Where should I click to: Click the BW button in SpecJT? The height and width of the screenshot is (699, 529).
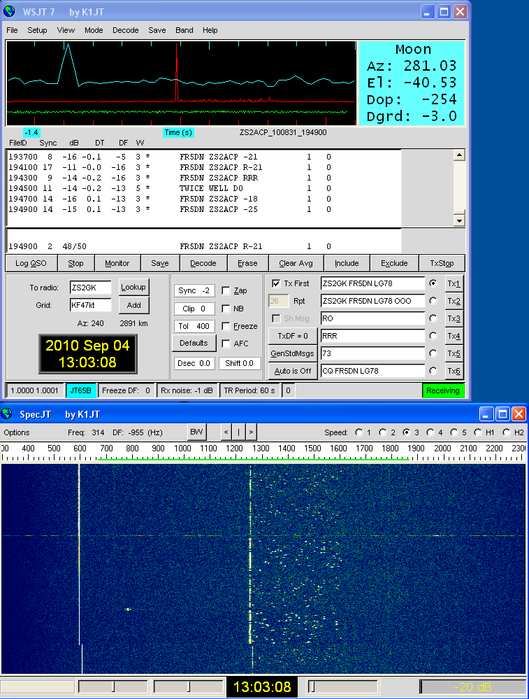[x=197, y=432]
